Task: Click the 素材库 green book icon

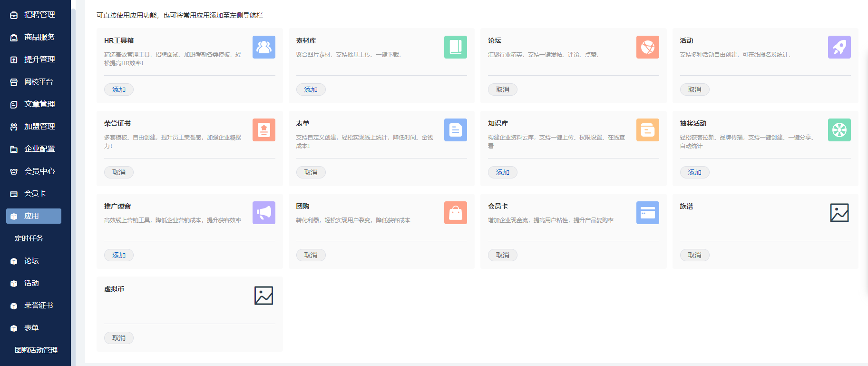Action: point(455,47)
